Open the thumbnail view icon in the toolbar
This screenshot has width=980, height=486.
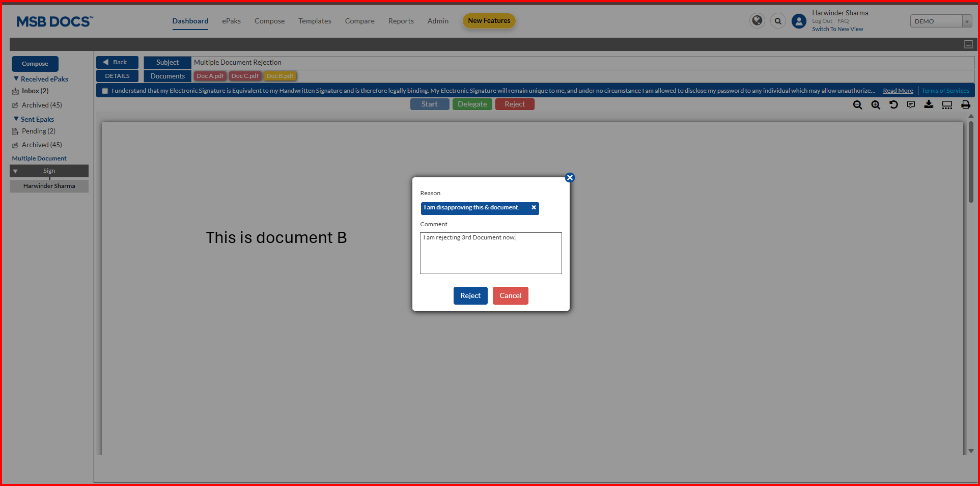coord(947,104)
